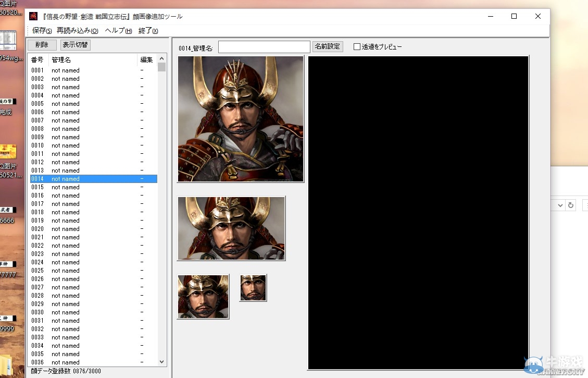588x378 pixels.
Task: Click the scroll-up arrow of the face list
Action: tap(161, 58)
